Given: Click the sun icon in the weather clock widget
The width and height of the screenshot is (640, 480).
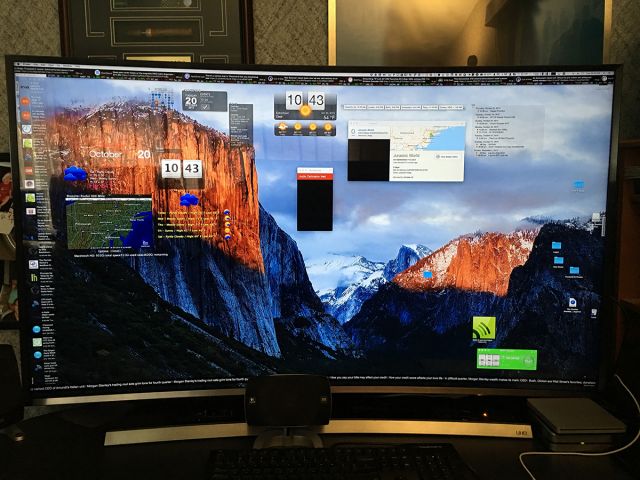Looking at the screenshot, I should point(305,111).
